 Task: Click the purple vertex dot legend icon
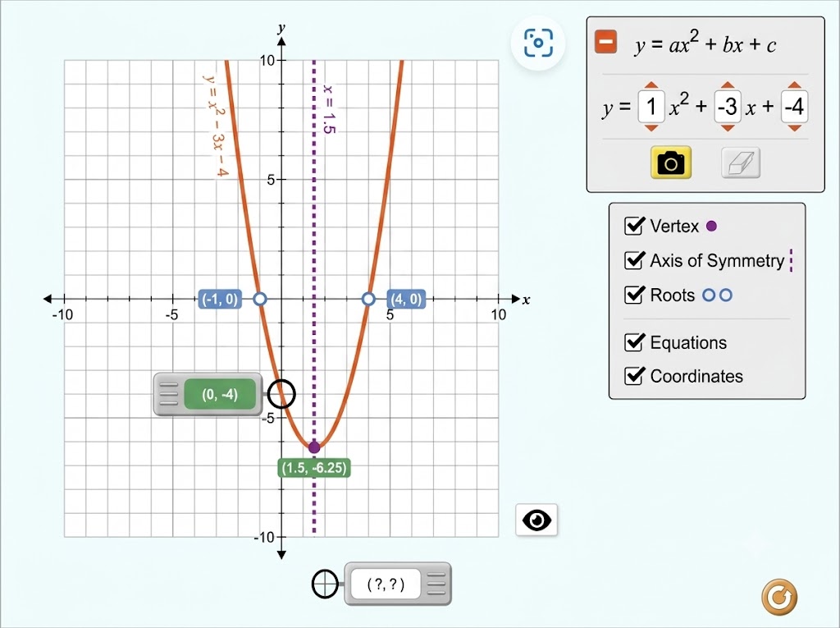coord(711,226)
